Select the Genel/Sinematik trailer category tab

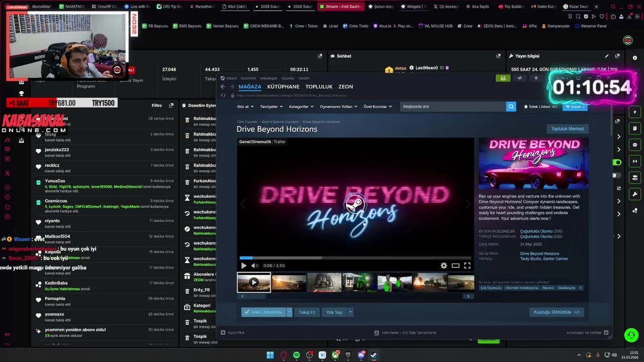coord(255,142)
